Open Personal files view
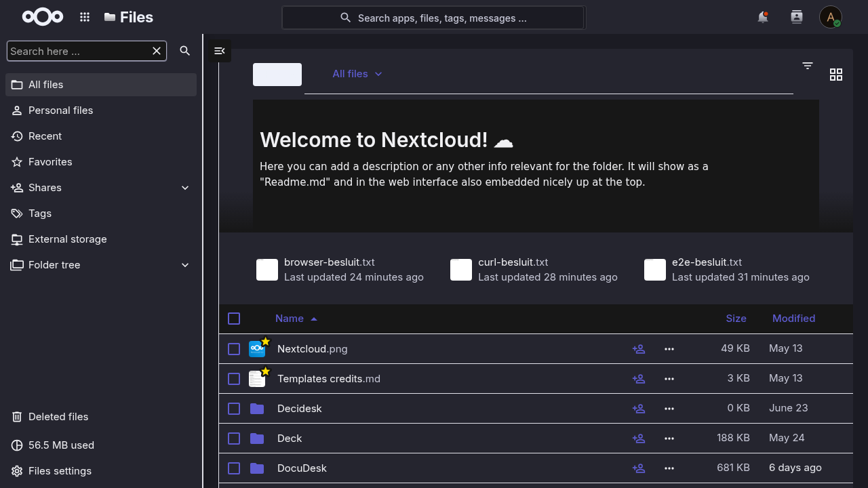Screen dimensions: 868x488 (x=101, y=110)
